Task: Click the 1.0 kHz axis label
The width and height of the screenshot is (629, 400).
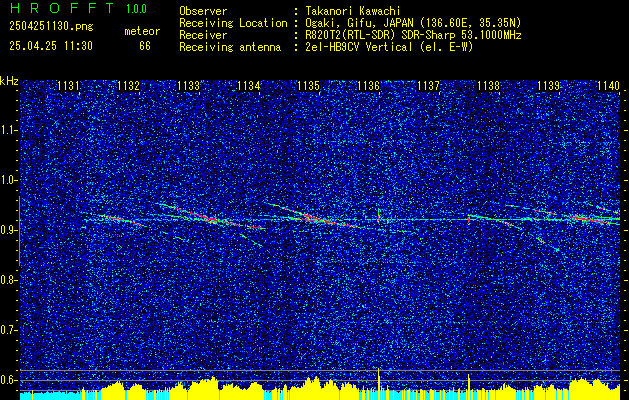Action: tap(8, 180)
